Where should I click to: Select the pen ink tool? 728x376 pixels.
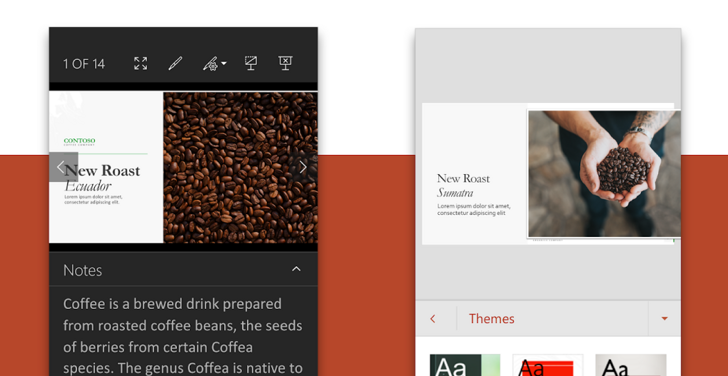point(175,64)
